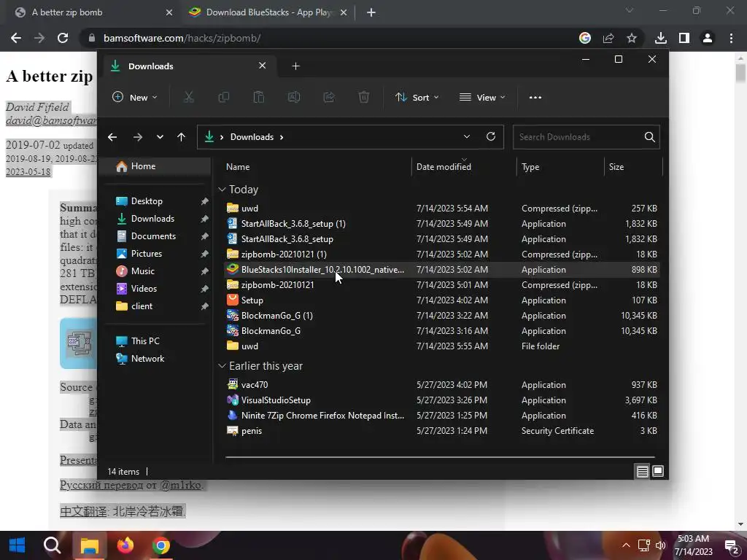Open a new Chrome tab
Viewport: 747px width, 560px height.
coord(371,12)
